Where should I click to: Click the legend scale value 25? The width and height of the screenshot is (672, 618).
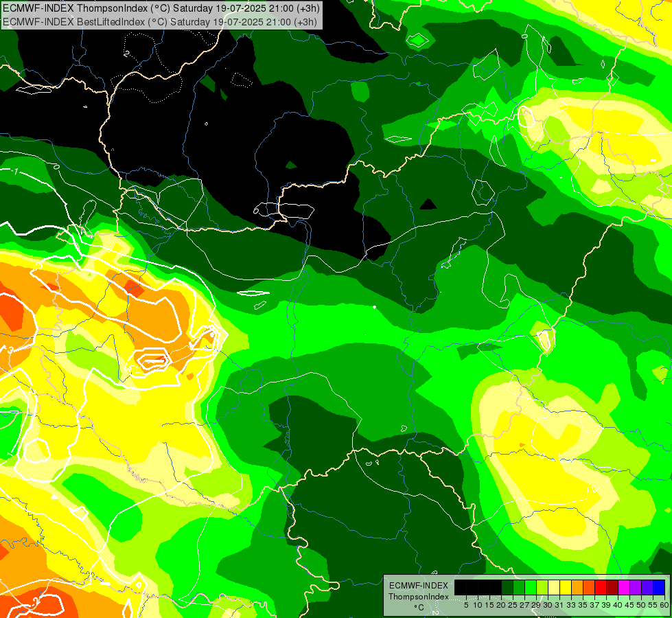point(513,605)
